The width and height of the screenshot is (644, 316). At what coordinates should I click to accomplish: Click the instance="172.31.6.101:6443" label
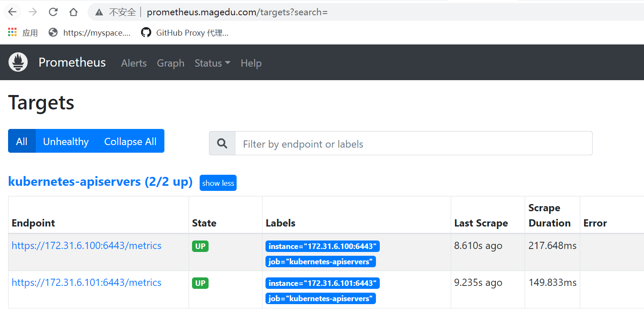(x=322, y=283)
